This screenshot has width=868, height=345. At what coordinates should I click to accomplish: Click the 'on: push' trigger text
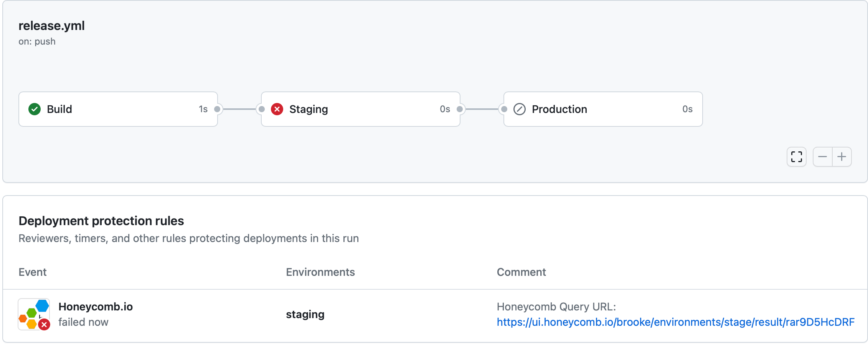tap(37, 41)
